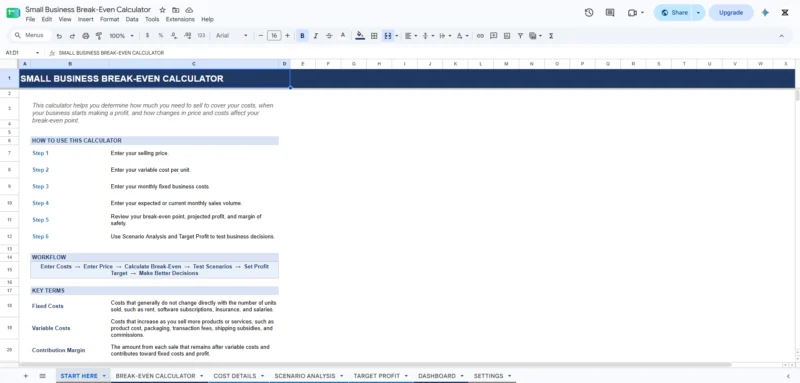800x383 pixels.
Task: Click the font size field 16
Action: pyautogui.click(x=274, y=36)
